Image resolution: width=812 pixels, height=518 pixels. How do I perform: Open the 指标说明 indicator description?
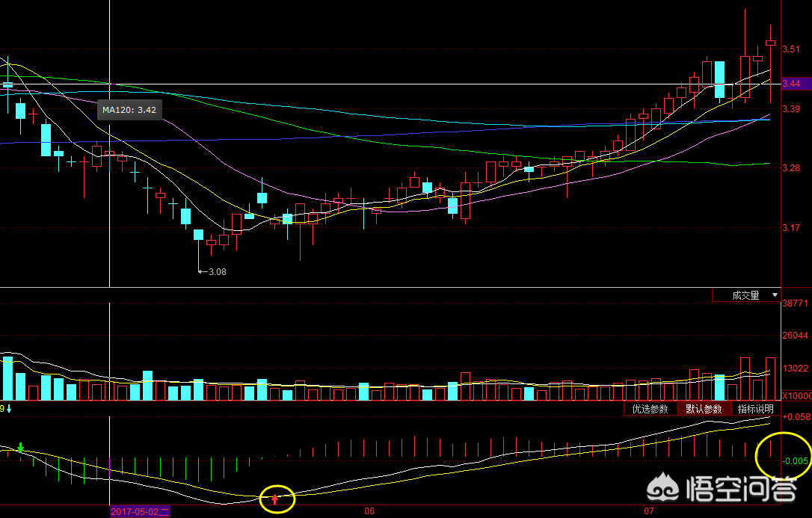(x=756, y=409)
